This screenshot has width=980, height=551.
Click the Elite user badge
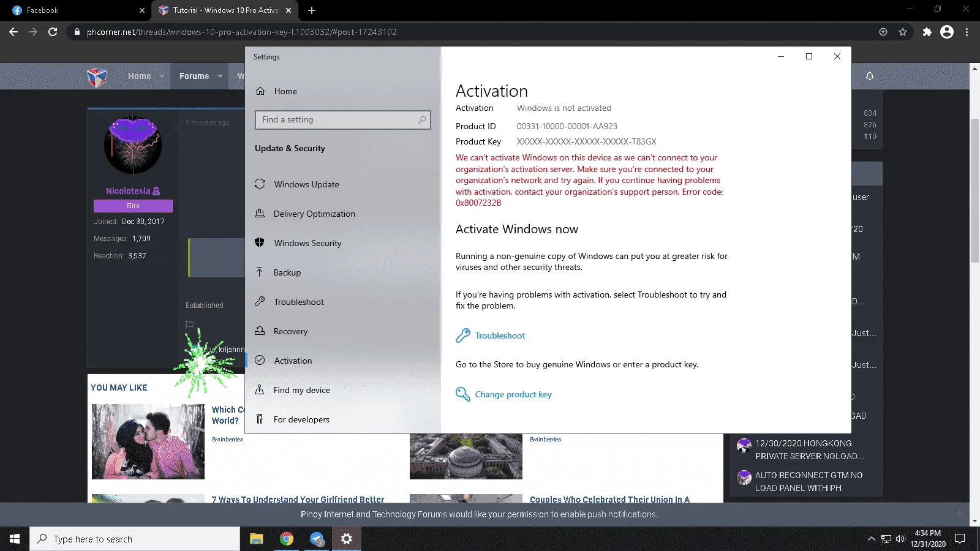[x=133, y=206]
